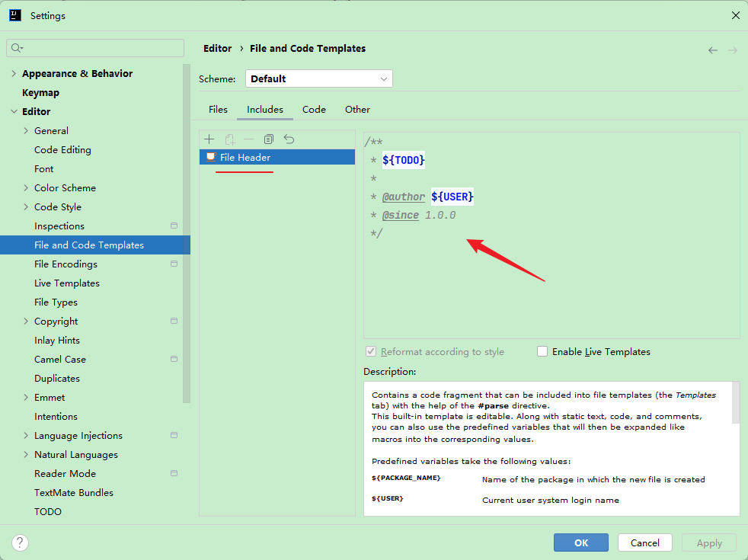This screenshot has height=560, width=748.
Task: Expand the Appearance & Behavior section
Action: [x=14, y=74]
